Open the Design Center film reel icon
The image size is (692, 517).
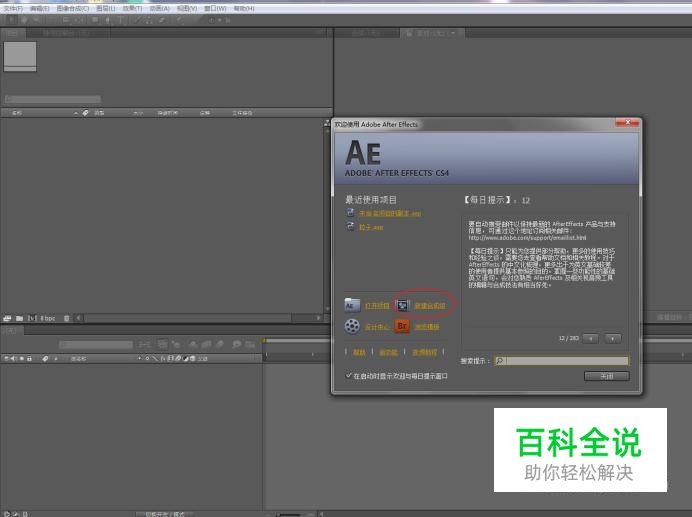pyautogui.click(x=352, y=326)
